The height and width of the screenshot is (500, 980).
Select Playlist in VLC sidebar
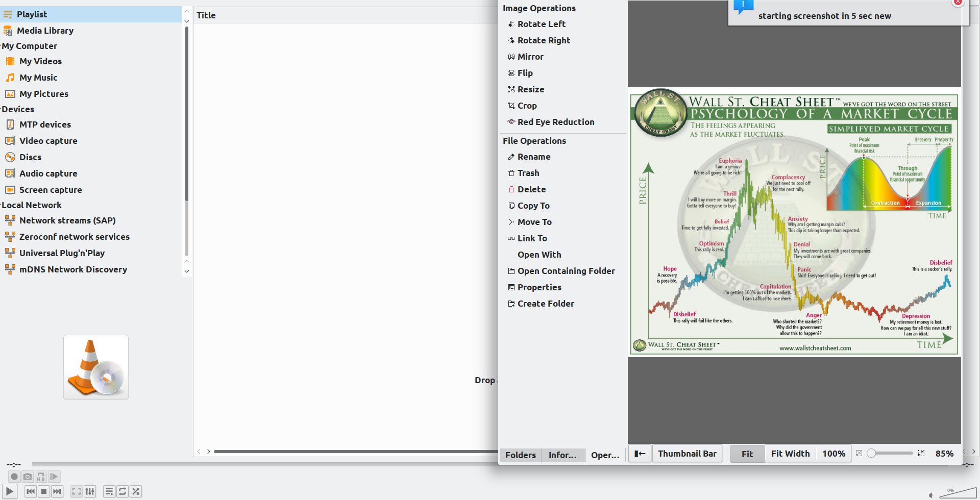(x=91, y=14)
